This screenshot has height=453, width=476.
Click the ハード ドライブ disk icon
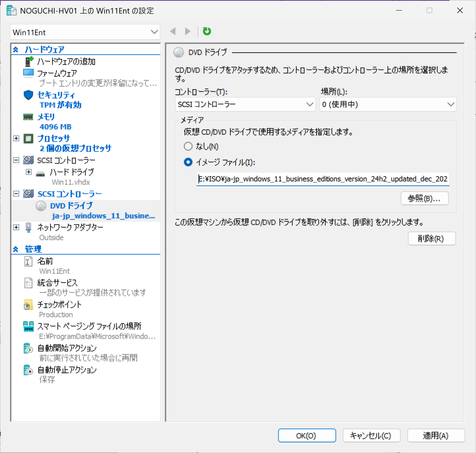40,174
